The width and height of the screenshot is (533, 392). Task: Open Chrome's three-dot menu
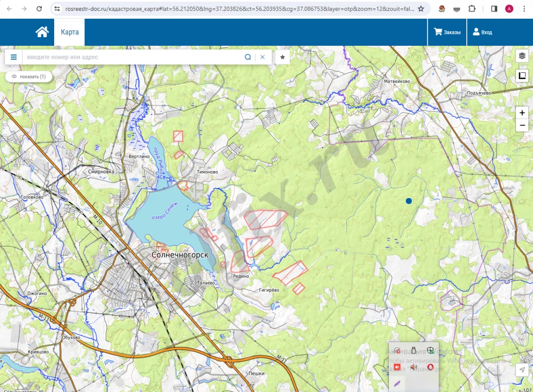(x=524, y=9)
